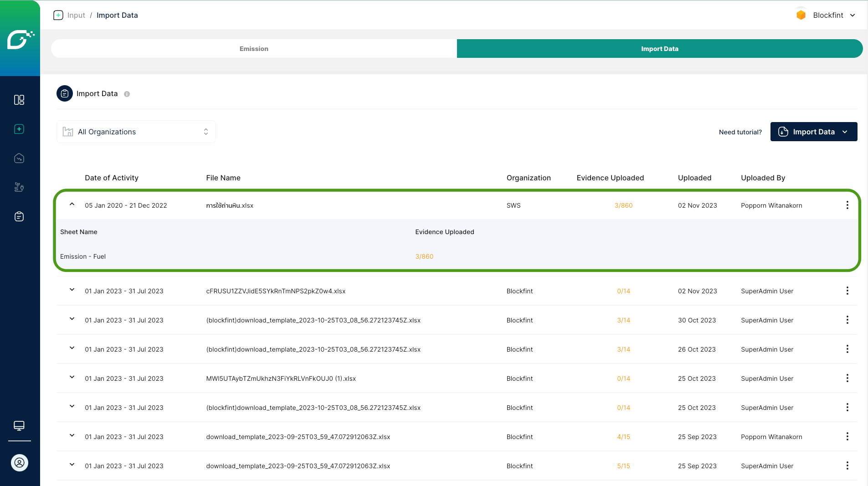Open the All Organizations dropdown
The image size is (868, 486).
(136, 132)
